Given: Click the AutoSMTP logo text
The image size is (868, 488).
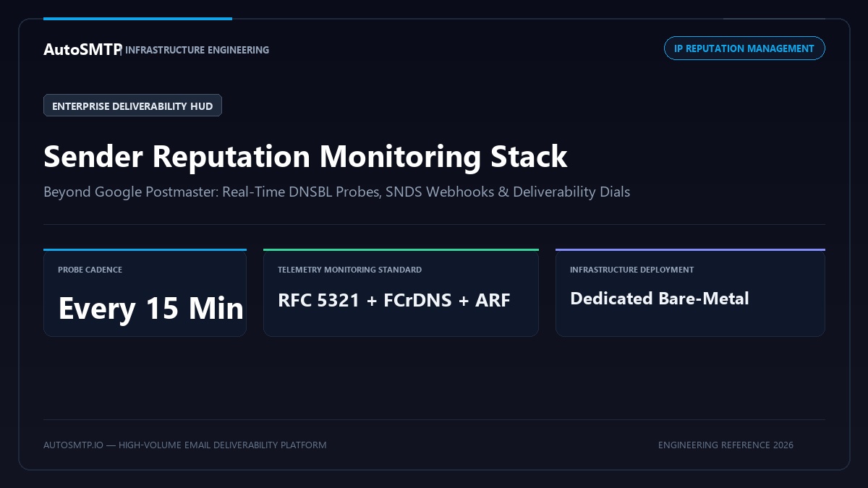Looking at the screenshot, I should tap(82, 49).
